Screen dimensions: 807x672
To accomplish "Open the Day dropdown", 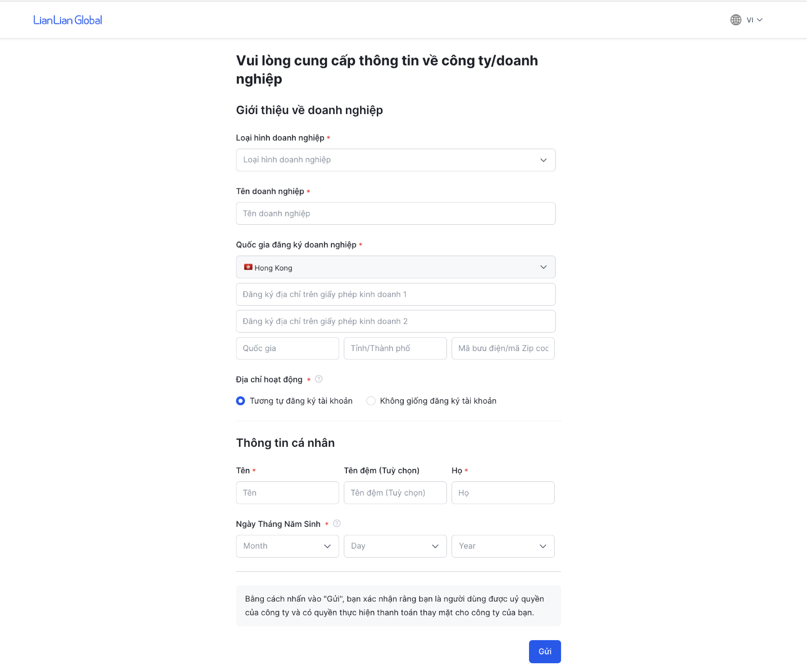I will click(x=395, y=546).
